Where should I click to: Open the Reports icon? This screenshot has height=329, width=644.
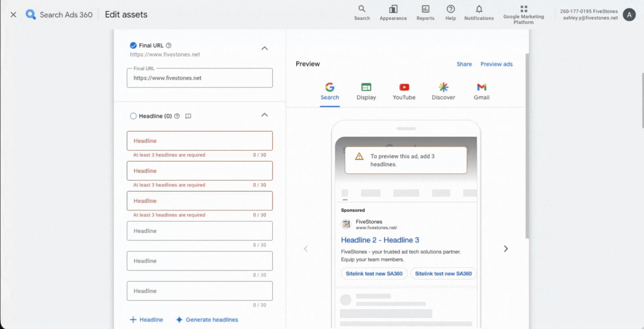tap(425, 13)
